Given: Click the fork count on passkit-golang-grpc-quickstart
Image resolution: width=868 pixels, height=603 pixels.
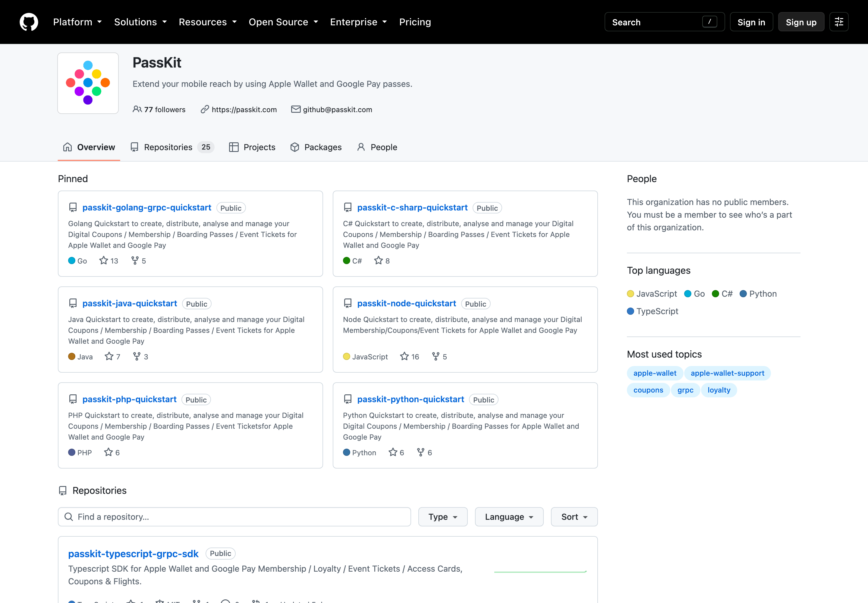Looking at the screenshot, I should (x=139, y=261).
